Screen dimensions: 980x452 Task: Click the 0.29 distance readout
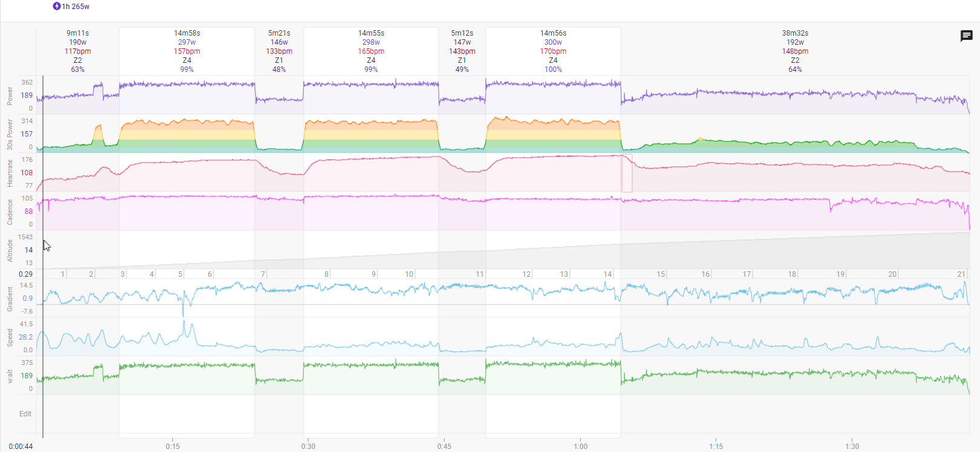tap(25, 274)
